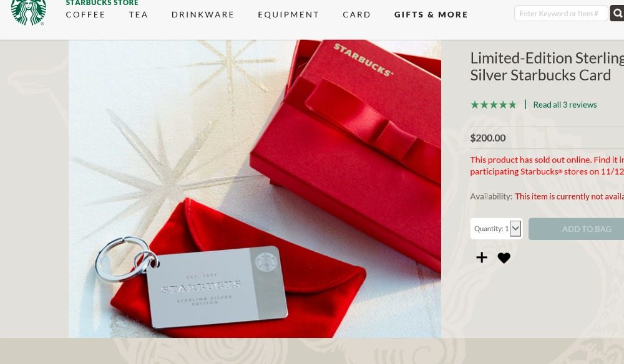Open the Drinkware menu
Image resolution: width=624 pixels, height=364 pixels.
pos(203,15)
